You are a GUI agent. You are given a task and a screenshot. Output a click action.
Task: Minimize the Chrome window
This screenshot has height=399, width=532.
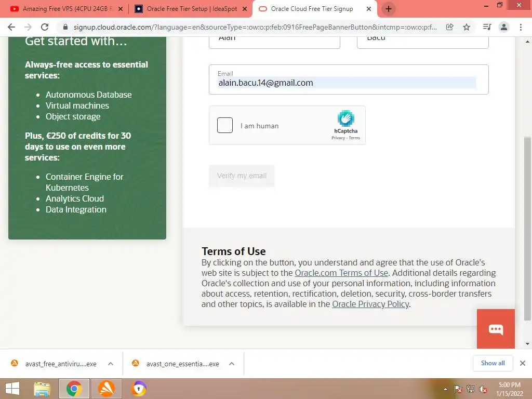[486, 5]
